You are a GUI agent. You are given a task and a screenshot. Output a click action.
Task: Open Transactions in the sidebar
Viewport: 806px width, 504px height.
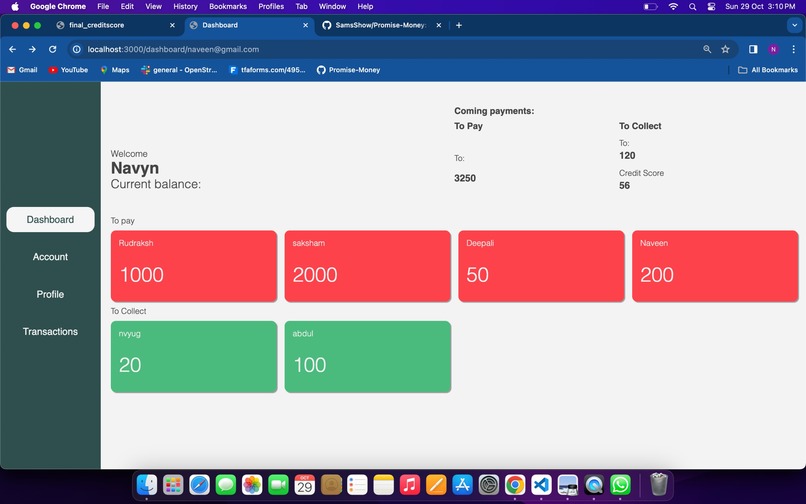click(x=50, y=332)
